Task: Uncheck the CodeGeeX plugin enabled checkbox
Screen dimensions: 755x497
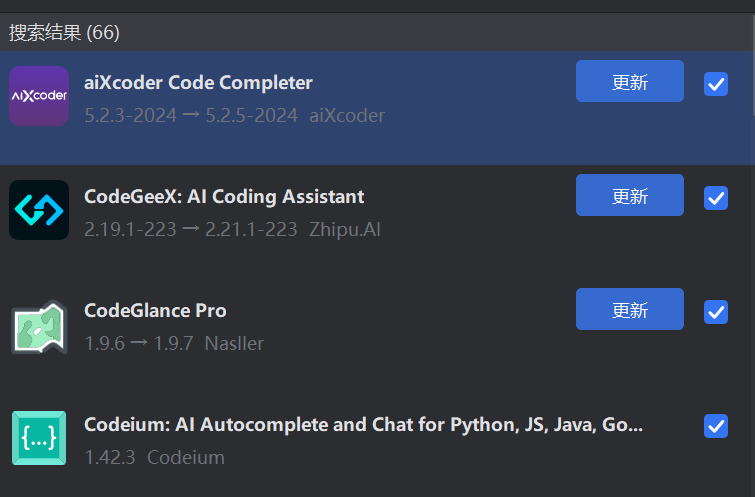Action: pyautogui.click(x=716, y=198)
